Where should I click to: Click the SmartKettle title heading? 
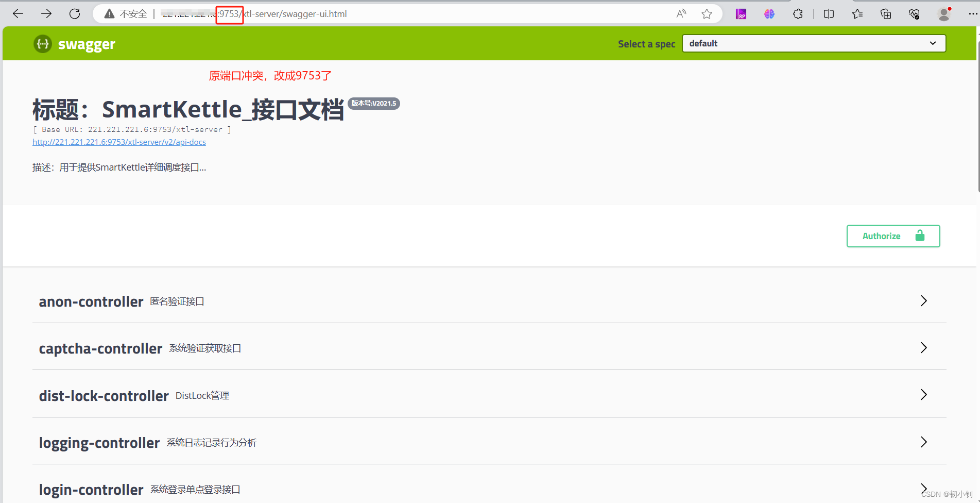click(188, 109)
